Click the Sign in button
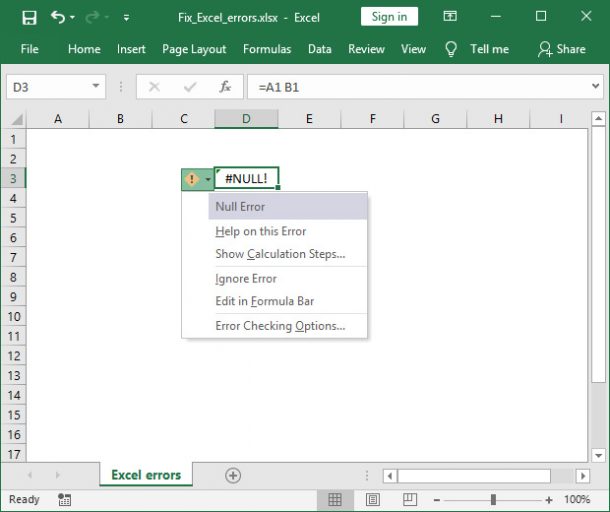Image resolution: width=610 pixels, height=512 pixels. [389, 17]
